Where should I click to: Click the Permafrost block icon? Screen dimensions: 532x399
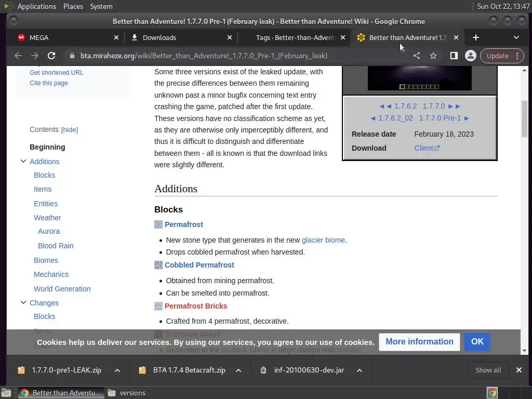158,224
